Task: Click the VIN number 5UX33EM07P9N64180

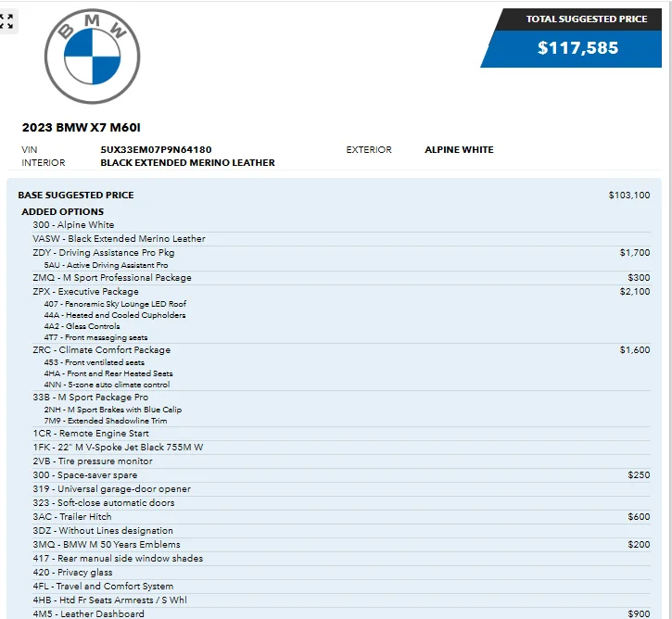Action: pos(156,149)
